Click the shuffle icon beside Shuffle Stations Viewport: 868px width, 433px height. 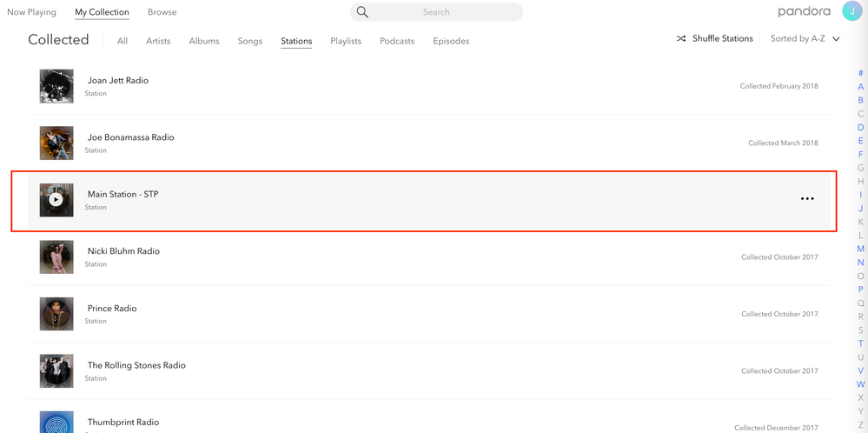pyautogui.click(x=681, y=39)
